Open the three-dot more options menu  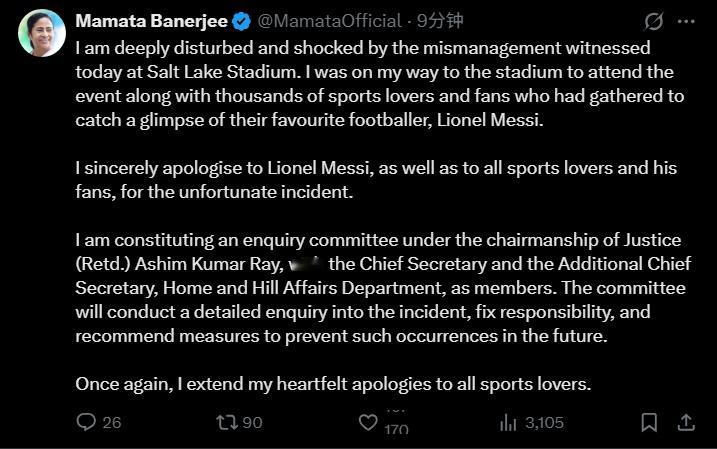[x=686, y=21]
